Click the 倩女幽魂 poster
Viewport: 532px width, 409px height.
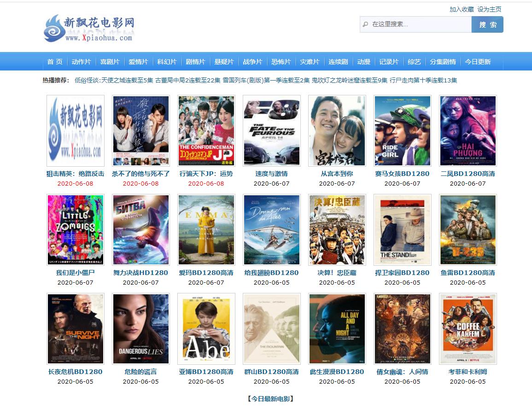click(403, 328)
